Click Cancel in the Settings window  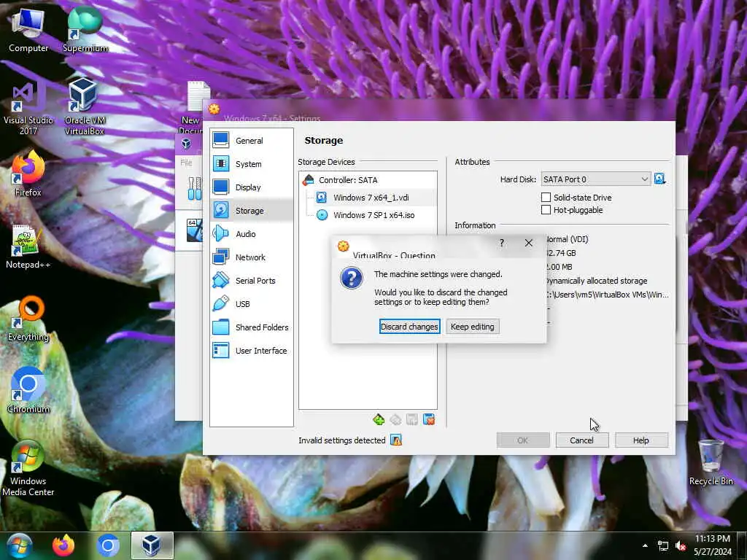(x=581, y=440)
